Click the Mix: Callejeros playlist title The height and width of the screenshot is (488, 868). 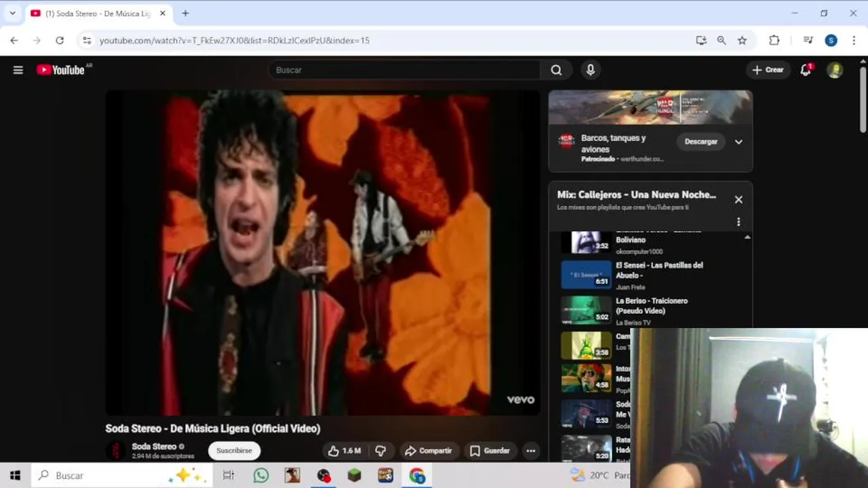pyautogui.click(x=637, y=195)
